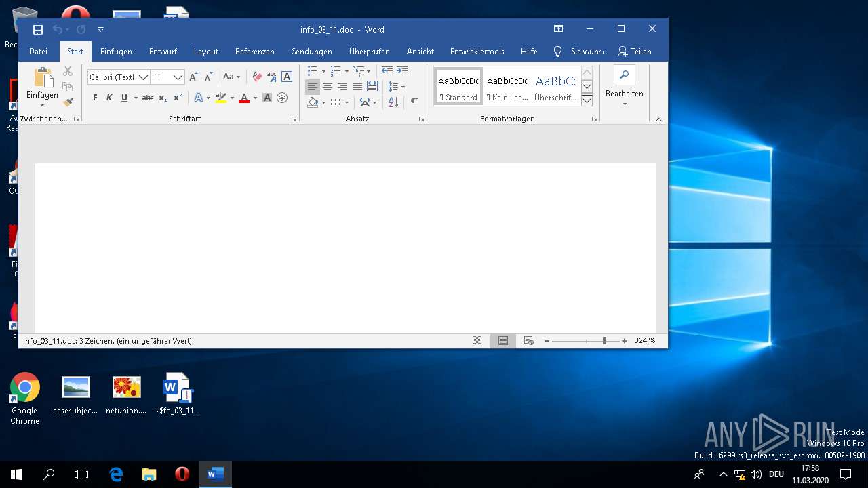Open the Datei tab
The height and width of the screenshot is (488, 868).
[38, 52]
